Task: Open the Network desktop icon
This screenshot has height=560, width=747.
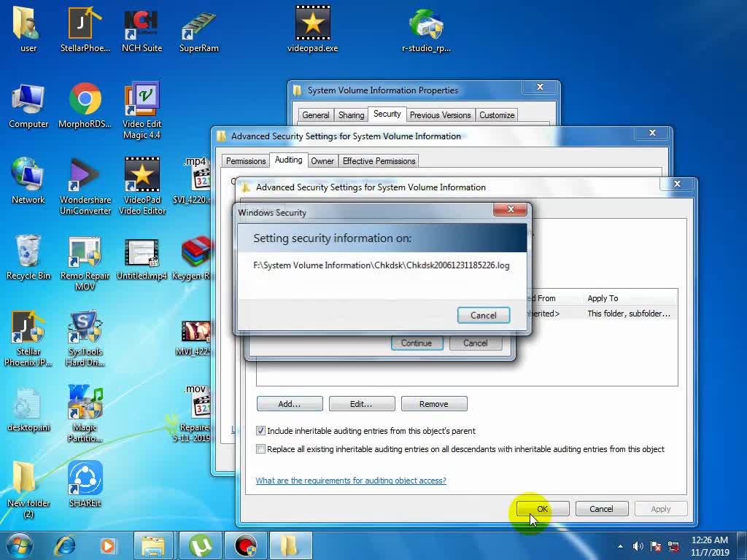Action: pos(28,181)
